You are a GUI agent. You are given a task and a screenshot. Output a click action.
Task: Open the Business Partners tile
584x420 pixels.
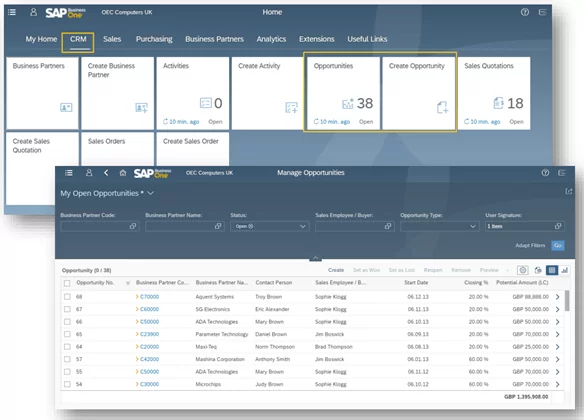pos(42,93)
